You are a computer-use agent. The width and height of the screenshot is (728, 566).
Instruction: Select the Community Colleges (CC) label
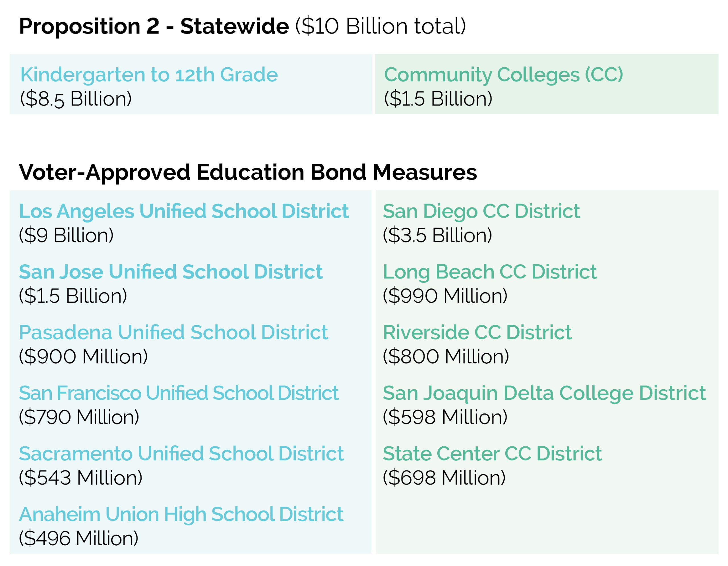[x=503, y=75]
